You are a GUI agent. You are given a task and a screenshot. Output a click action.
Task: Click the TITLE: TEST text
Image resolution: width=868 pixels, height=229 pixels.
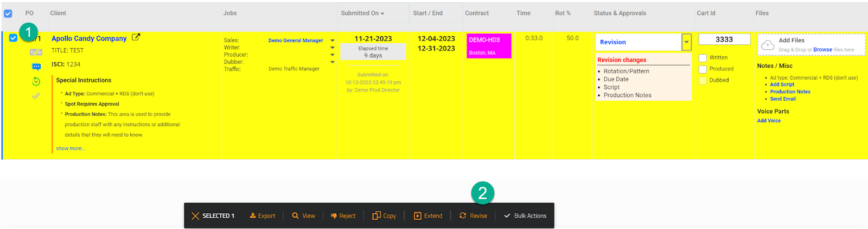67,50
